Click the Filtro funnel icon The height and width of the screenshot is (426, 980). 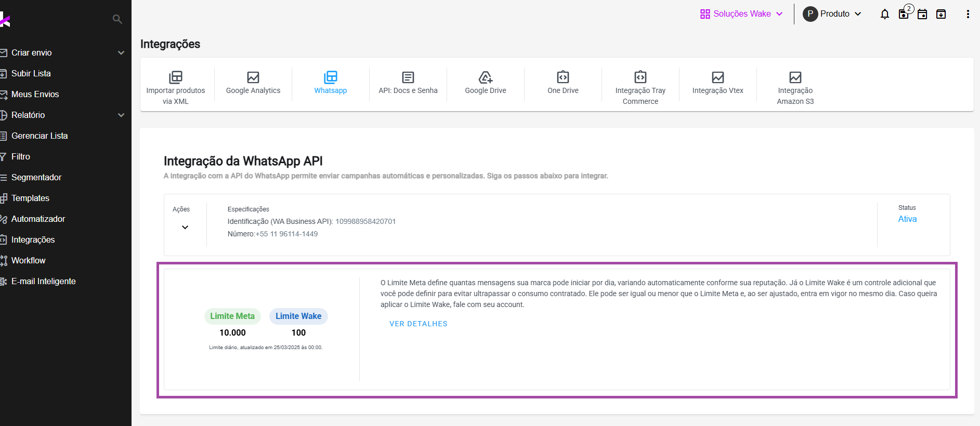coord(3,157)
